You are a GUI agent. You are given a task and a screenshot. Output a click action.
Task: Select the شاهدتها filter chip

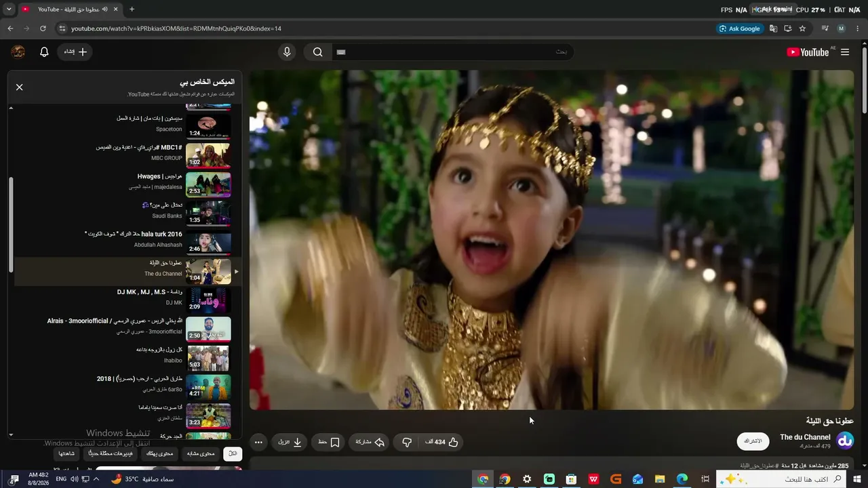coord(66,453)
